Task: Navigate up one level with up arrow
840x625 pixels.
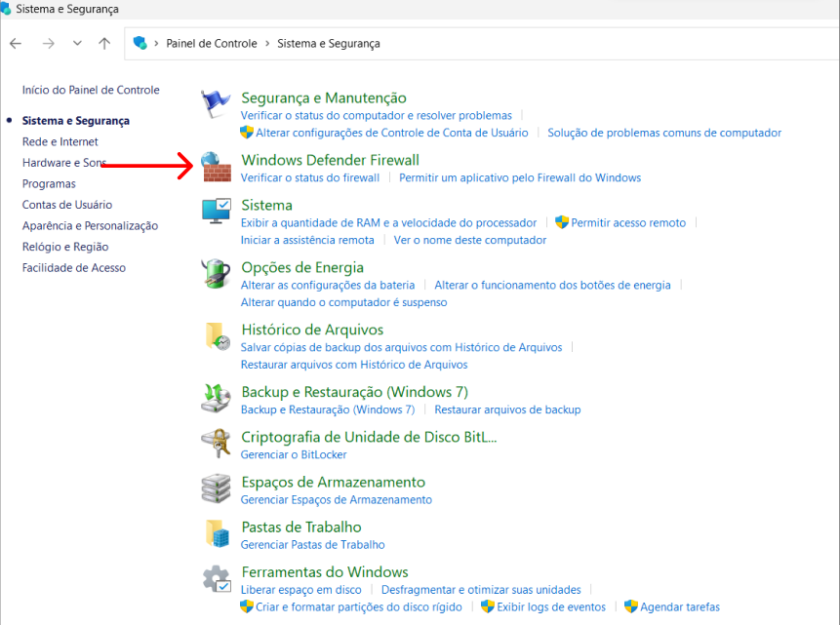Action: 104,44
